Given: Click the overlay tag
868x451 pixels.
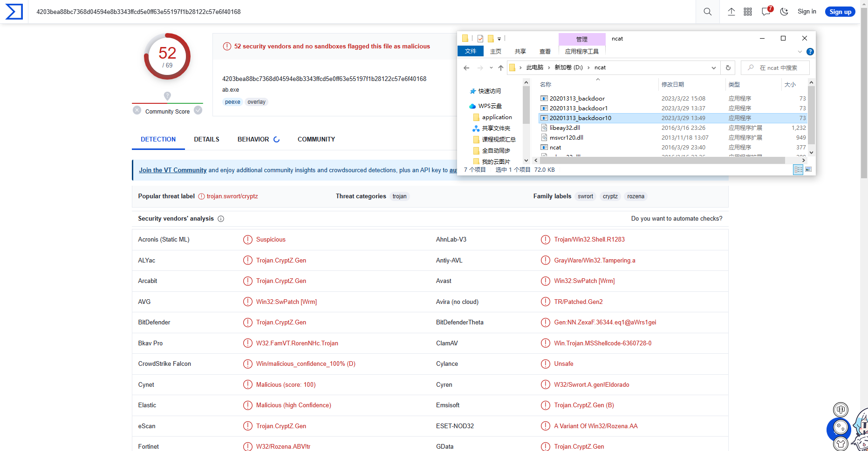Looking at the screenshot, I should click(256, 102).
